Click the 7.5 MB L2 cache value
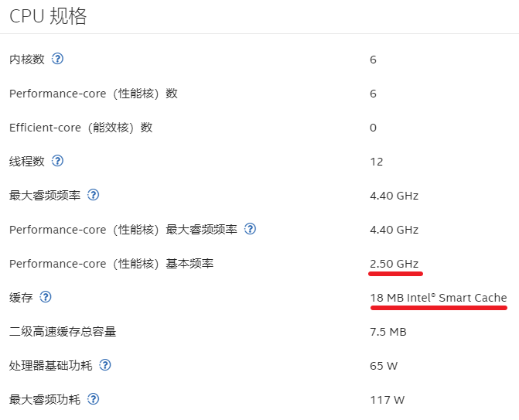The width and height of the screenshot is (519, 420). point(388,332)
